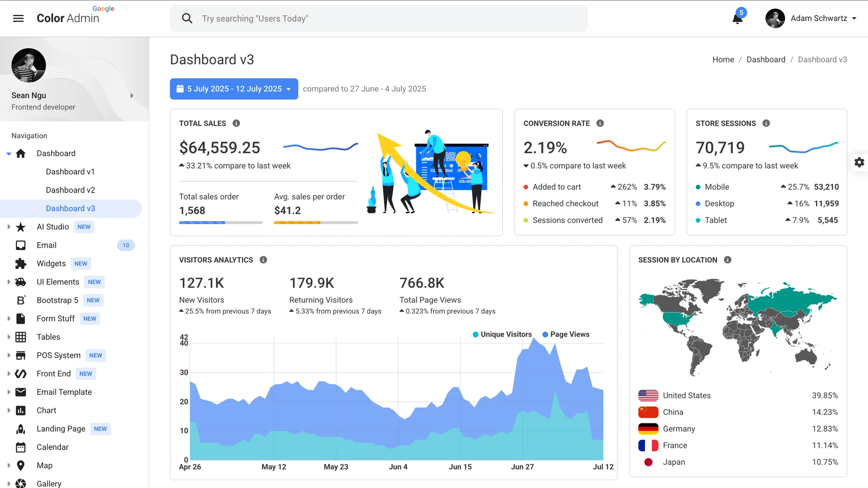This screenshot has width=868, height=488.
Task: Click the Landing Page rocket icon
Action: [x=20, y=429]
